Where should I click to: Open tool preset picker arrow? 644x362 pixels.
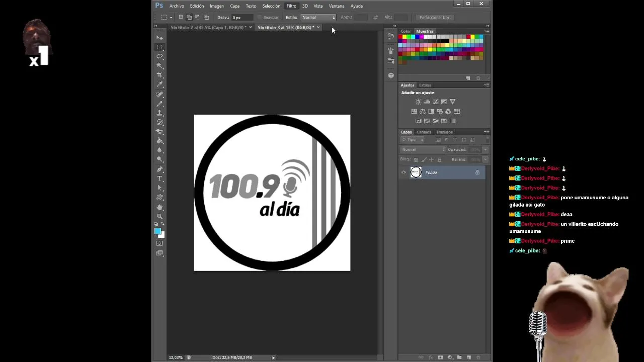[171, 17]
